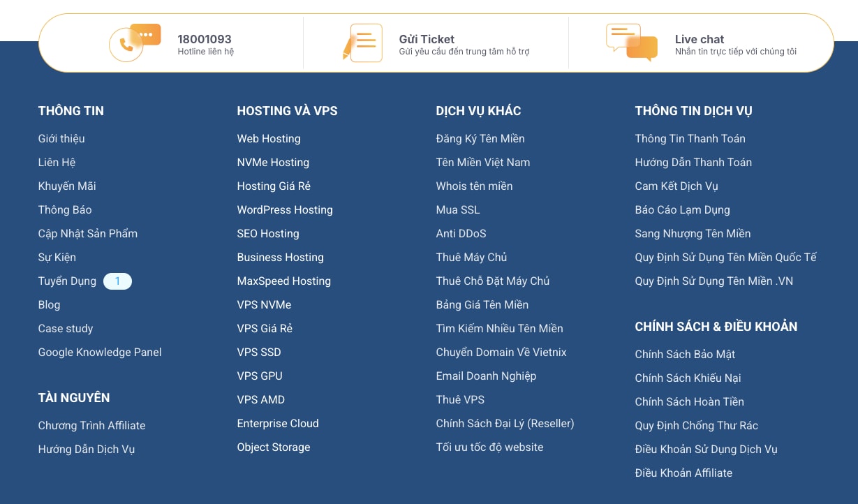Screen dimensions: 858x504
Task: View Hướng Dẫn Thanh Toán instructions
Action: (x=693, y=162)
